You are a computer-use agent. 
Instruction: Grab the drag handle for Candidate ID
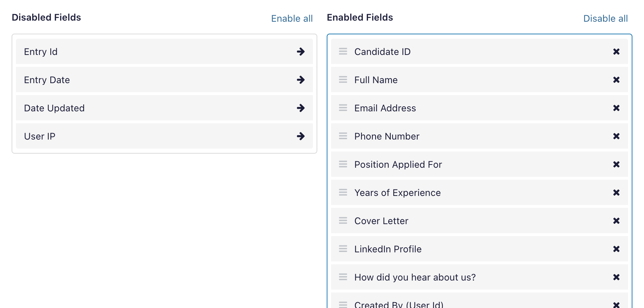343,52
